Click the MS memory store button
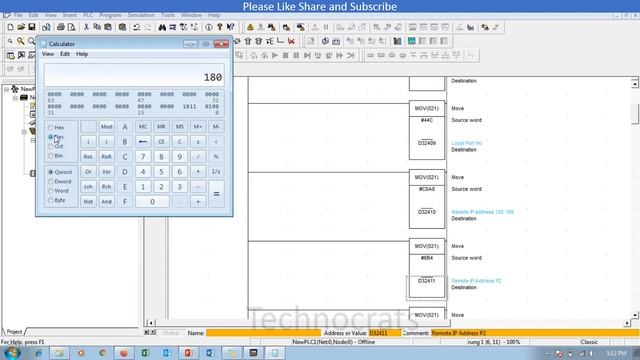 point(180,127)
